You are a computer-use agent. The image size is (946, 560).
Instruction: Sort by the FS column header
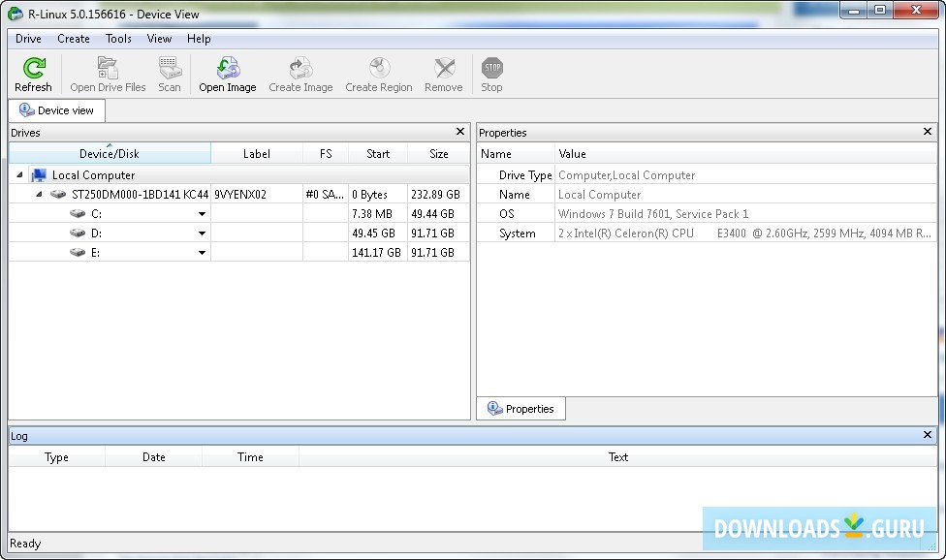[x=326, y=154]
